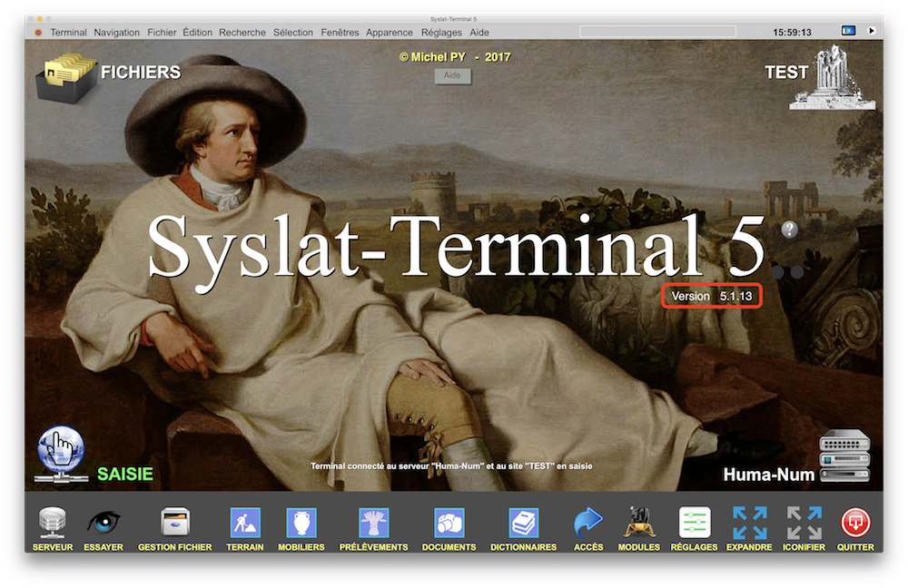The height and width of the screenshot is (588, 908).
Task: Open the Fichier menu
Action: click(x=162, y=33)
